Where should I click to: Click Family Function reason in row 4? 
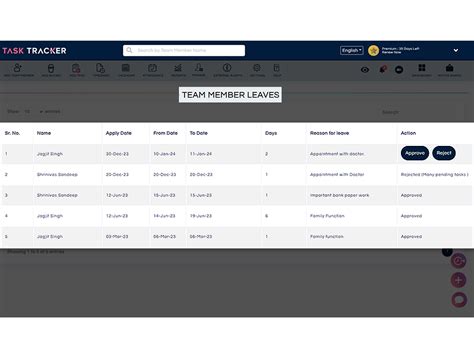327,216
